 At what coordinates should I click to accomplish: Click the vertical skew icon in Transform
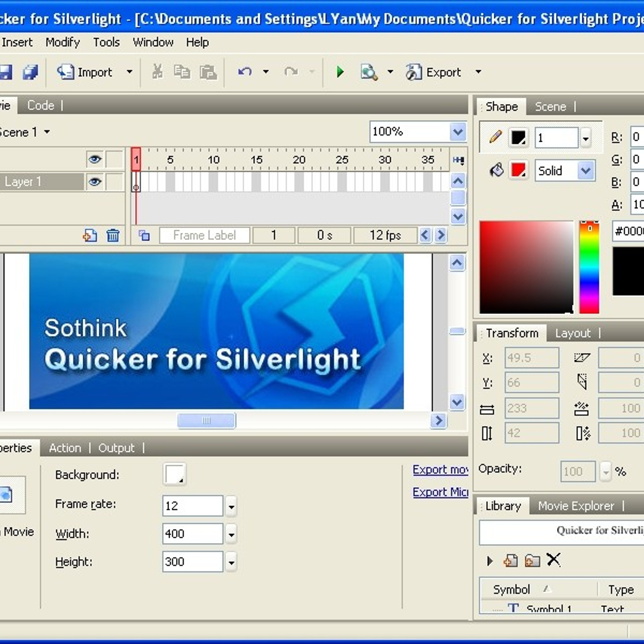click(582, 382)
